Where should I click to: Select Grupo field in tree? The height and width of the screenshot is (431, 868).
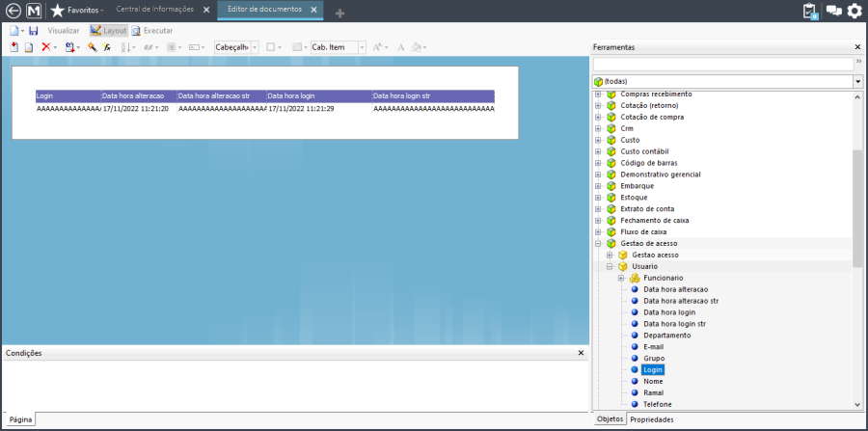point(654,359)
